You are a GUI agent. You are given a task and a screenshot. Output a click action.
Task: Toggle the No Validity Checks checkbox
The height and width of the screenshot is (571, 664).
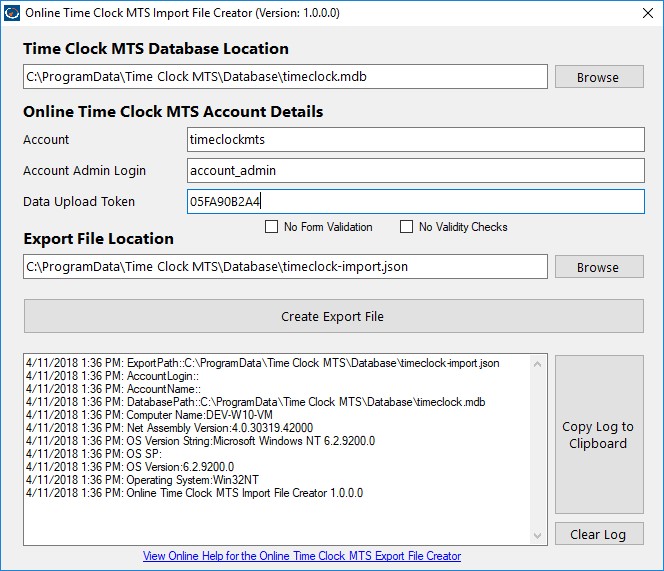(406, 227)
